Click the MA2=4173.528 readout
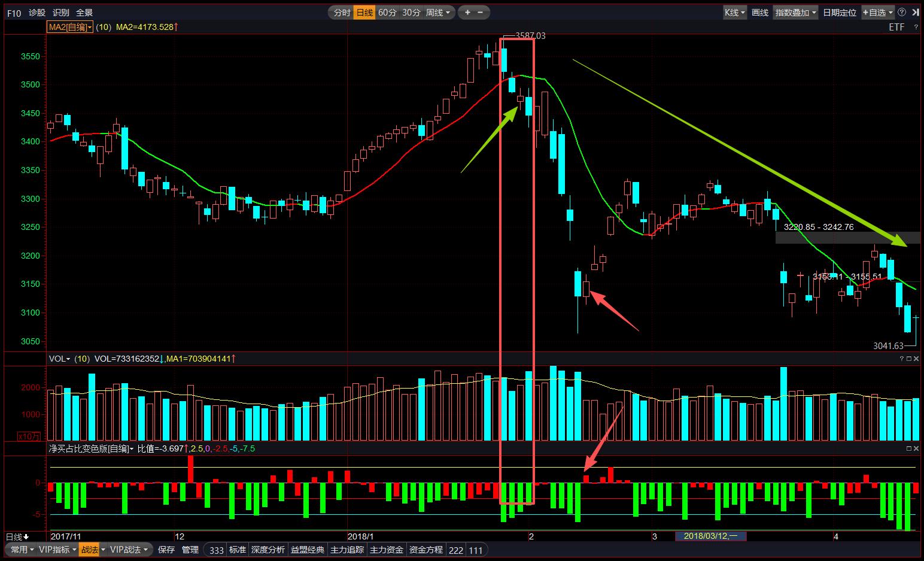 (x=147, y=27)
